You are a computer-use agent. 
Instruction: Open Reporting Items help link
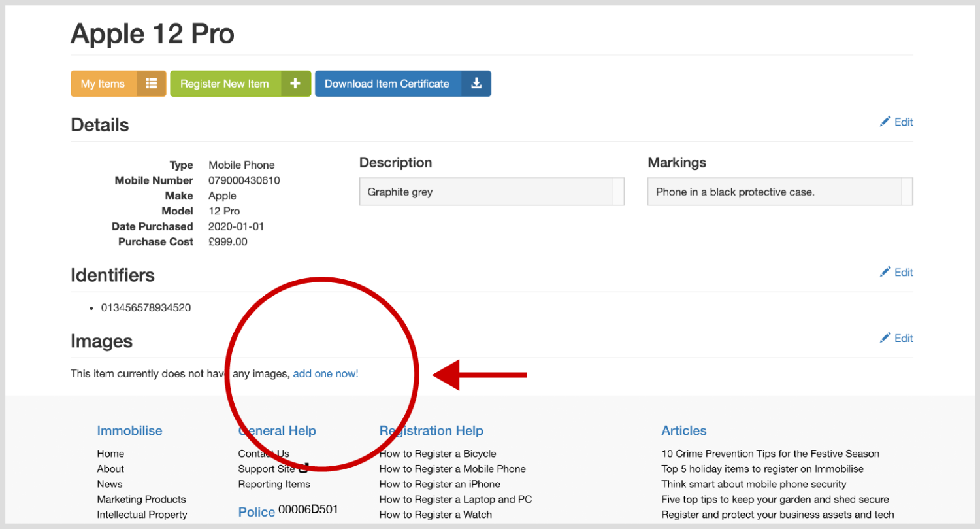pyautogui.click(x=274, y=484)
